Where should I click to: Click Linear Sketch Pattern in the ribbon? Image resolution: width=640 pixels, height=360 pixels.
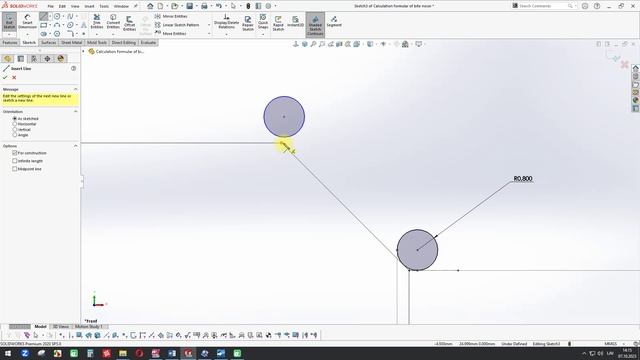[x=177, y=25]
